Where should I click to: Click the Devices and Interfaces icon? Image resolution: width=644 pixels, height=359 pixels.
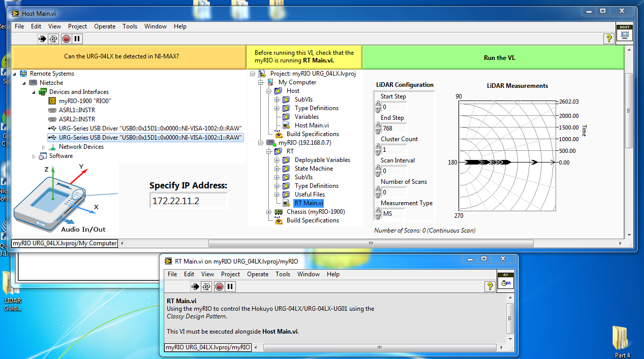tap(43, 92)
